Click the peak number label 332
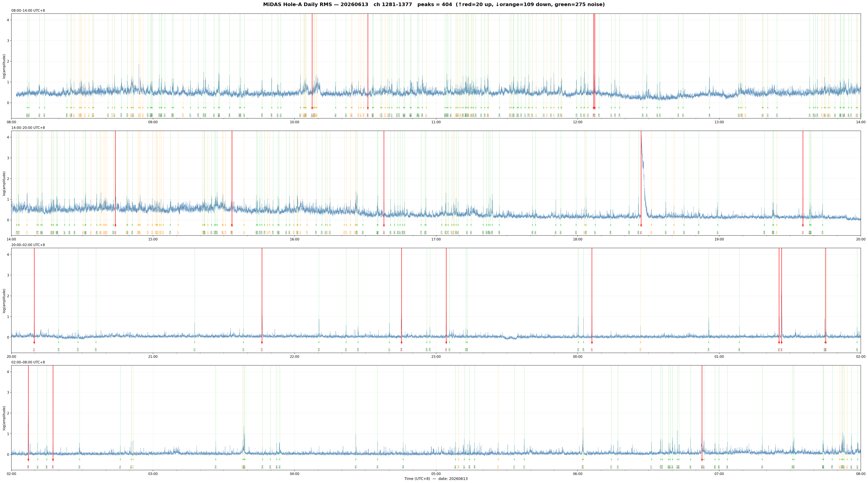 pos(449,350)
